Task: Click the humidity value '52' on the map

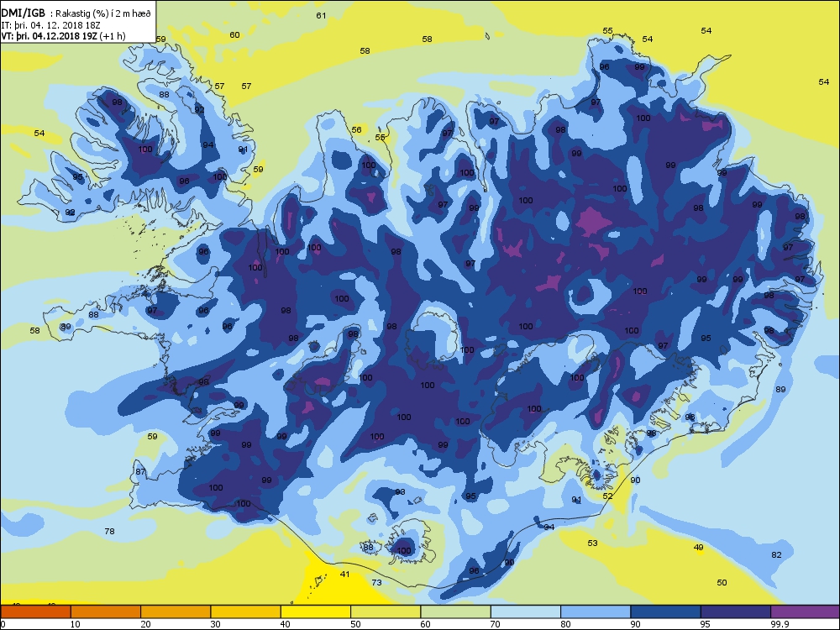Action: click(607, 496)
